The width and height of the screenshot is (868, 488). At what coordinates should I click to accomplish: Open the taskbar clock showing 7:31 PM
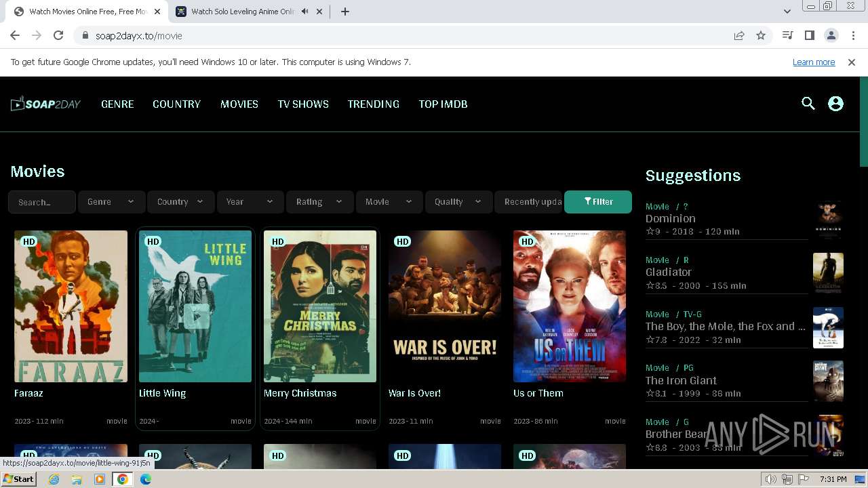pyautogui.click(x=833, y=479)
